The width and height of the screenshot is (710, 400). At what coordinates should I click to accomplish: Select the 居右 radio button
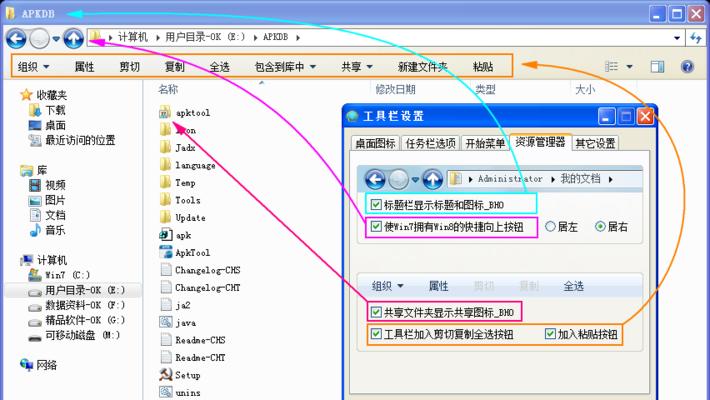click(600, 226)
